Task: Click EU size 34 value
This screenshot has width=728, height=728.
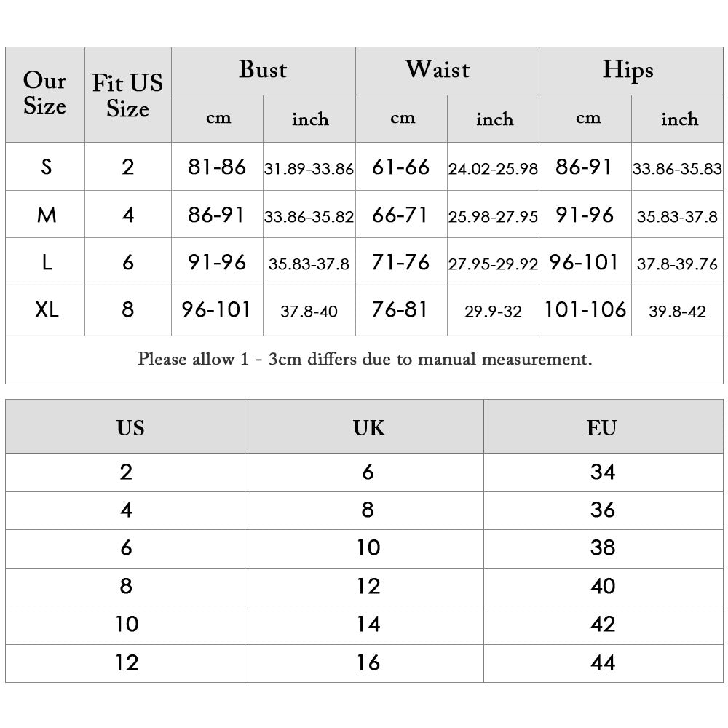Action: click(x=603, y=472)
